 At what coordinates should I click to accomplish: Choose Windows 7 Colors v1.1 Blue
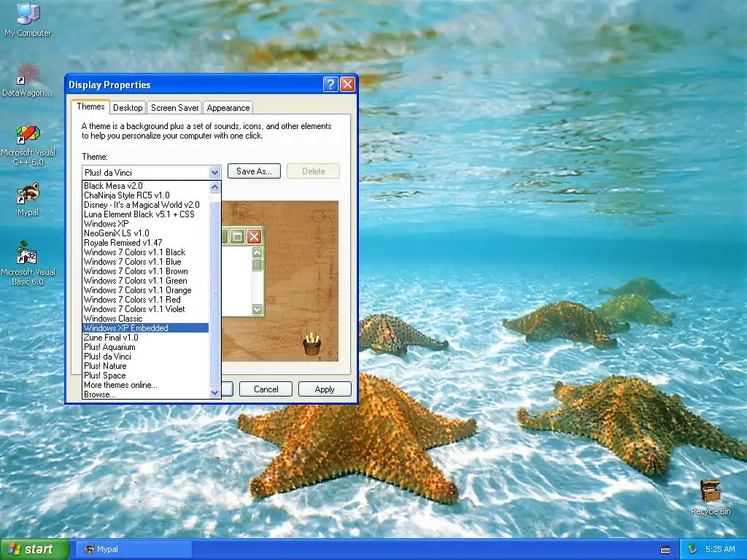(x=146, y=262)
